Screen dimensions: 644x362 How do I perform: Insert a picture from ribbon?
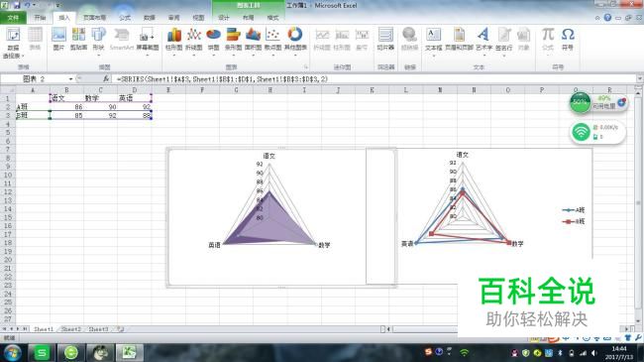58,40
